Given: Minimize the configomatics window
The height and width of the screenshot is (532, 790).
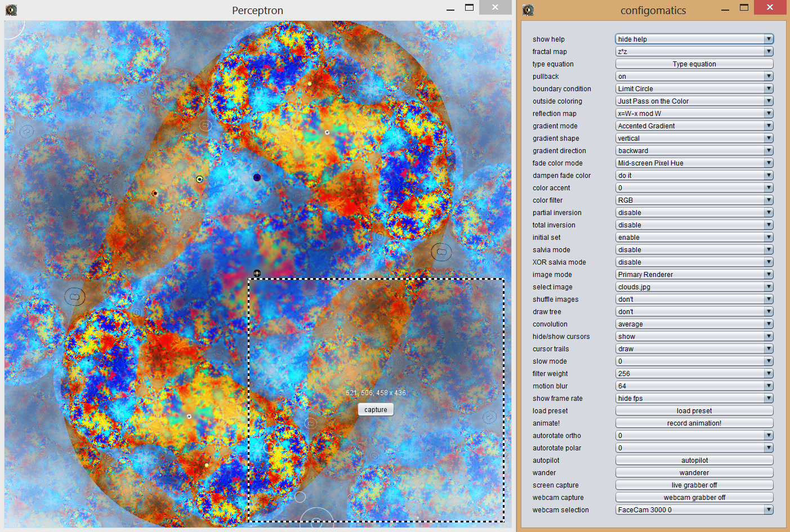Looking at the screenshot, I should point(725,9).
